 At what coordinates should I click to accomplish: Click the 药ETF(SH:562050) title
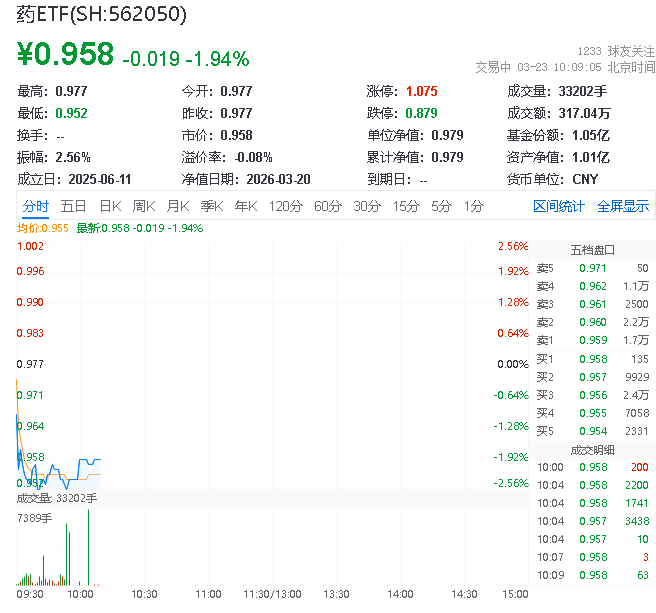tap(101, 15)
